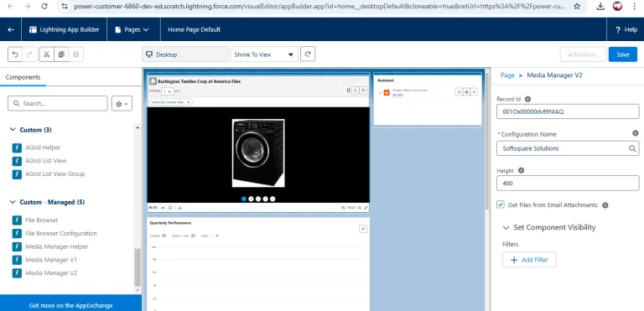Click the Configuration Name search magnifier
Image resolution: width=644 pixels, height=311 pixels.
click(632, 148)
